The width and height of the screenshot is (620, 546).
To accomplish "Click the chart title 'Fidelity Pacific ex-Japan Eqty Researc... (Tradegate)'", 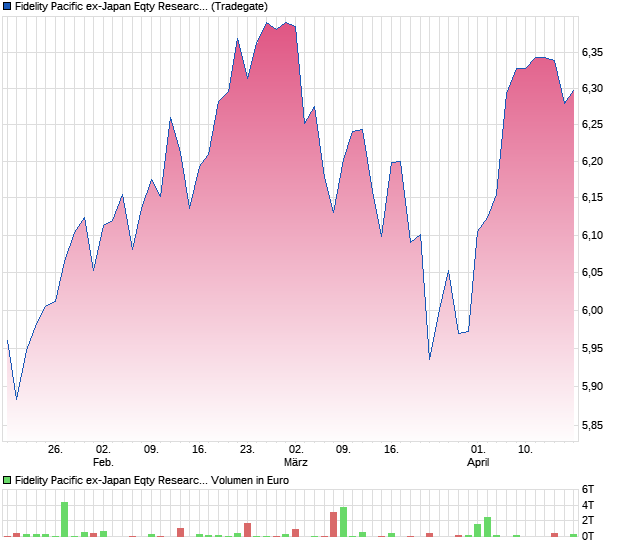I will point(141,7).
